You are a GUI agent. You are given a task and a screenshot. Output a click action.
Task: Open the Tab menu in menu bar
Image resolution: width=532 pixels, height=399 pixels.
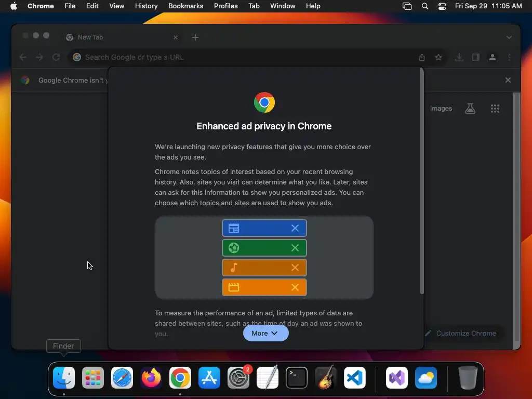(x=254, y=6)
